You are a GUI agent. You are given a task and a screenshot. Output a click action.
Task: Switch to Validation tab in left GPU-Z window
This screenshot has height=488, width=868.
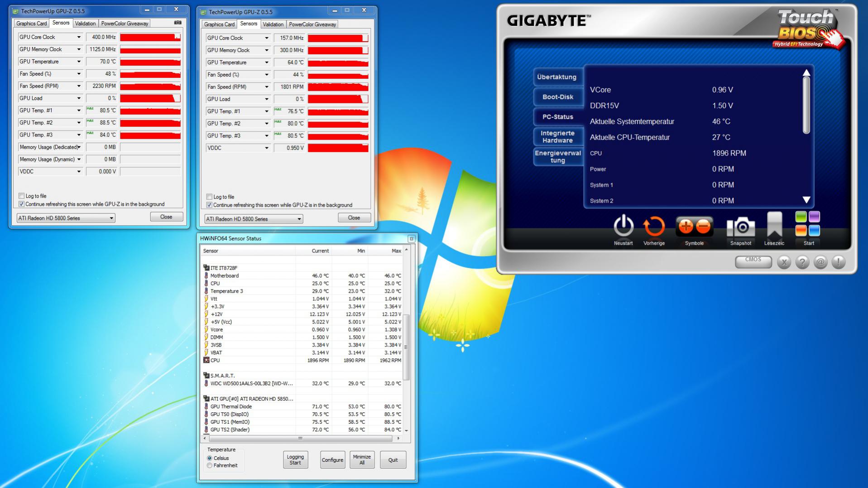coord(85,24)
